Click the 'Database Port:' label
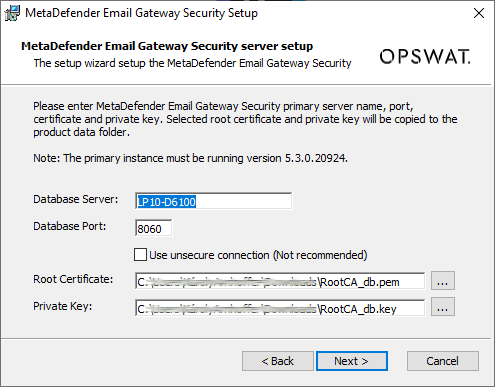Screen dimensions: 495x387 tap(70, 226)
